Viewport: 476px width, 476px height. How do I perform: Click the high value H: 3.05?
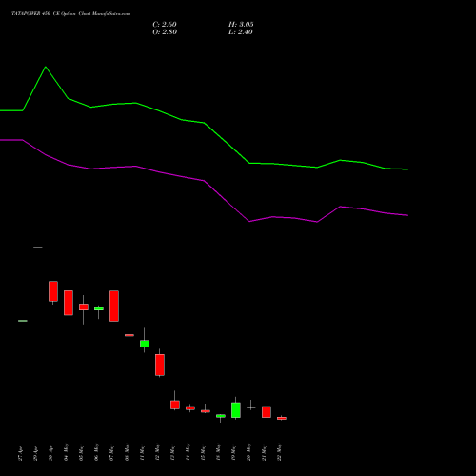(x=241, y=25)
